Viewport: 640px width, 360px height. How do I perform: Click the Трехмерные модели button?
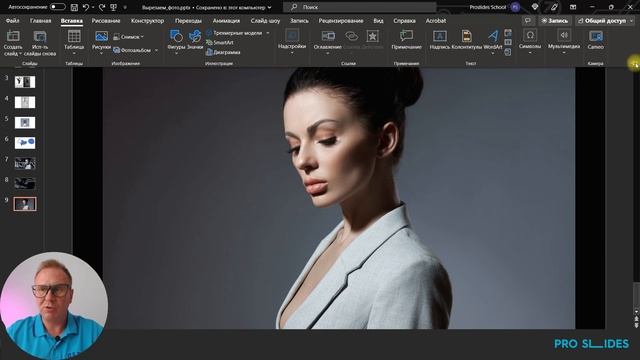[x=234, y=33]
